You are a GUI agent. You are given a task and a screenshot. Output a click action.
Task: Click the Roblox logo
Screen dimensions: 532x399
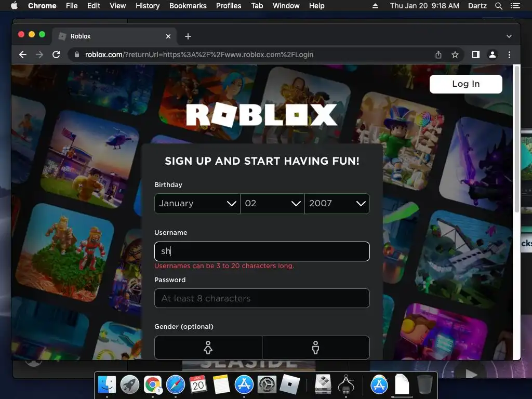pyautogui.click(x=262, y=115)
